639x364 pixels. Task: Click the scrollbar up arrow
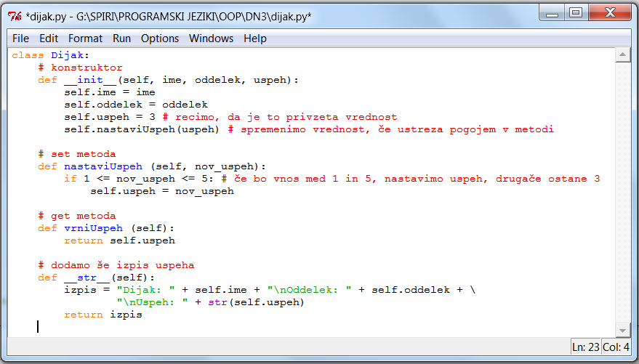pos(622,55)
